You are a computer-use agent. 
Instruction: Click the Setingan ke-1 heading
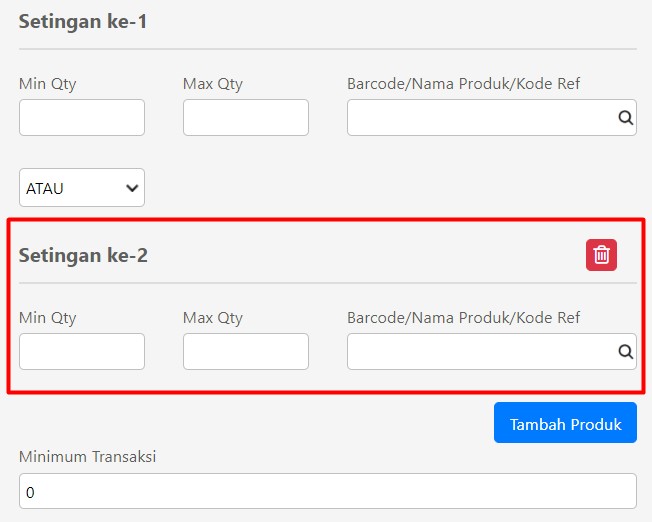[x=83, y=22]
